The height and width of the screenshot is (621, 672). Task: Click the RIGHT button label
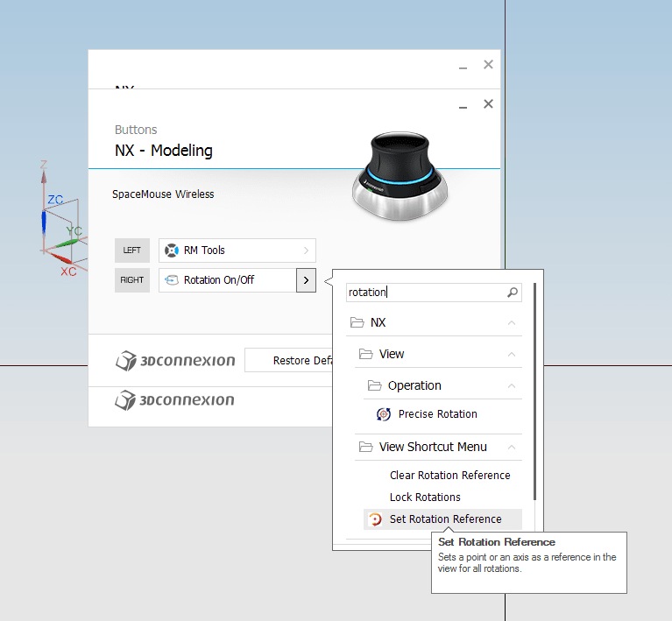click(x=132, y=280)
